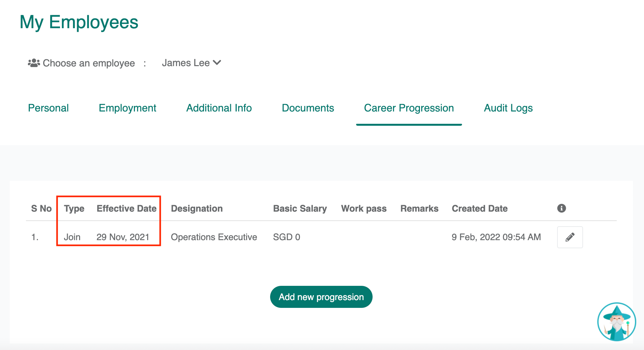Click the people group icon
644x350 pixels.
pos(34,63)
